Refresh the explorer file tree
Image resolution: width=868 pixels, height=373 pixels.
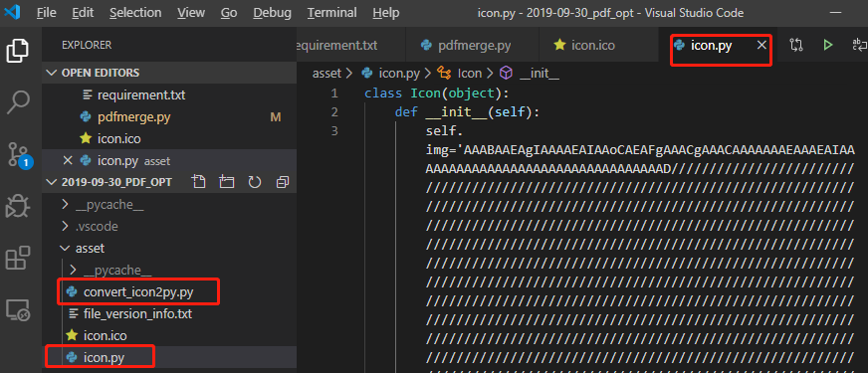[255, 181]
